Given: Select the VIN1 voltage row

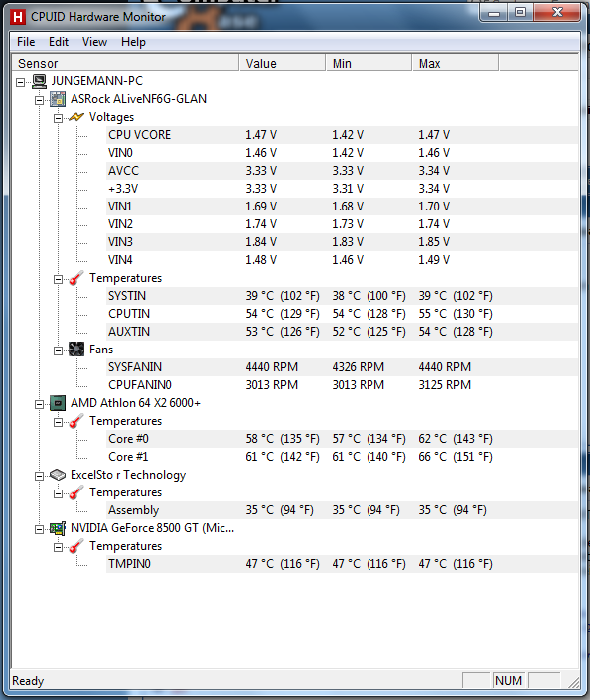Looking at the screenshot, I should 342,207.
